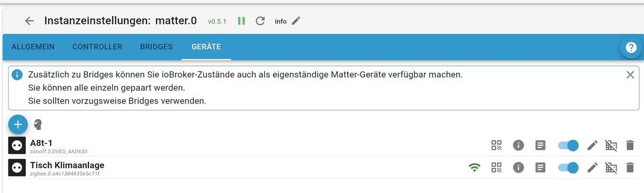
Task: Switch to the Allgemein tab
Action: pos(33,47)
